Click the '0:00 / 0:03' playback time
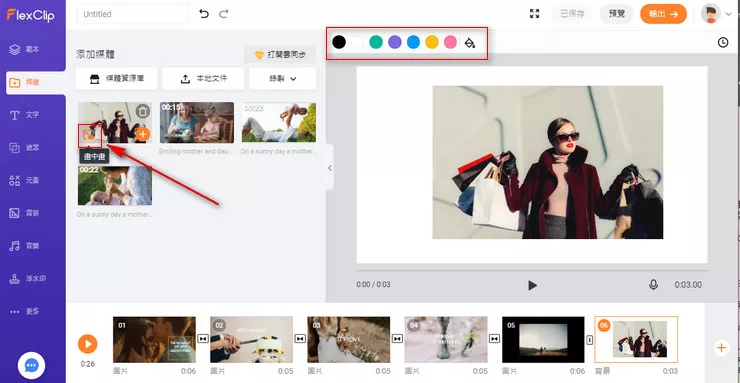 [373, 284]
